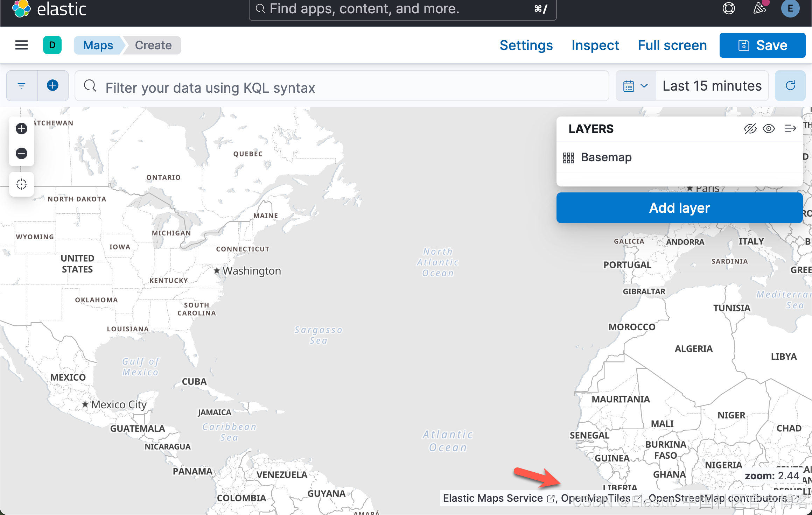812x515 pixels.
Task: Open the main navigation hamburger menu
Action: click(21, 45)
